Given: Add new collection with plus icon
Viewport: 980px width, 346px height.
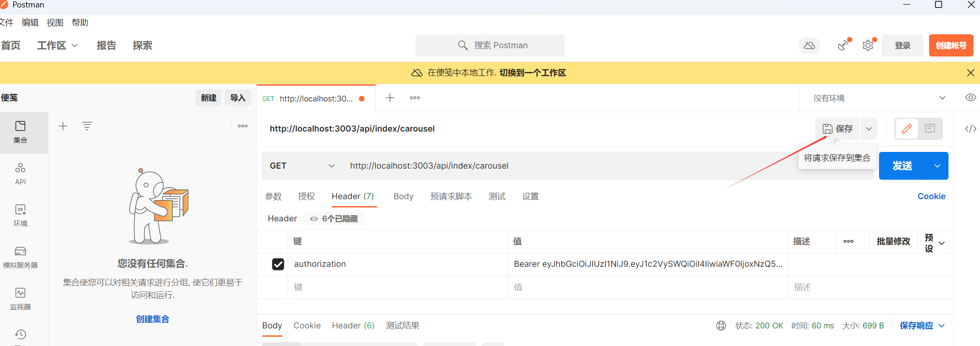Looking at the screenshot, I should pos(63,126).
